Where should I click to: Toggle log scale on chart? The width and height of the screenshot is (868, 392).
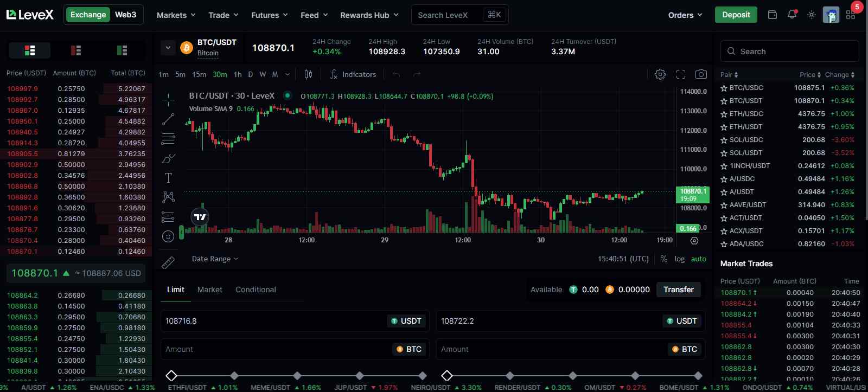[x=679, y=259]
